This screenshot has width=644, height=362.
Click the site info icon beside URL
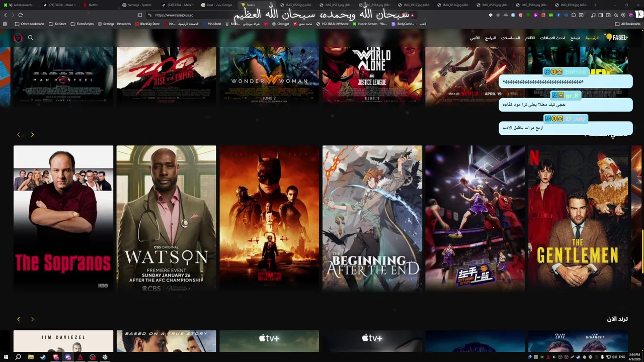click(149, 15)
